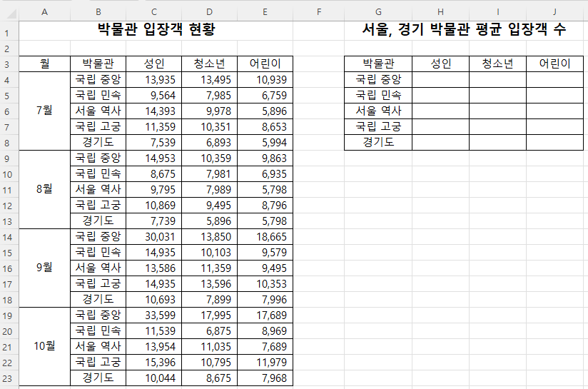Click the title 박물관 입장객 현황
The height and width of the screenshot is (389, 588).
(x=156, y=30)
